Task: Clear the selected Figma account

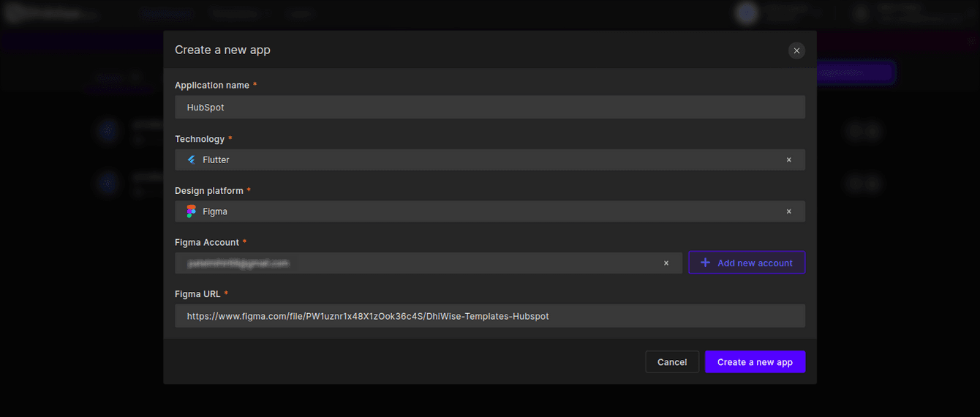Action: tap(666, 263)
